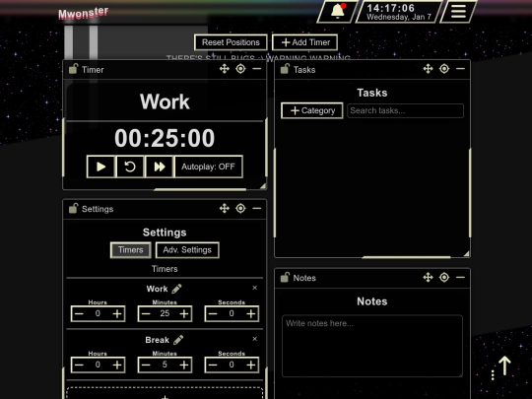Click the Tasks panel resize corner
Screen dimensions: 532x399
point(467,254)
